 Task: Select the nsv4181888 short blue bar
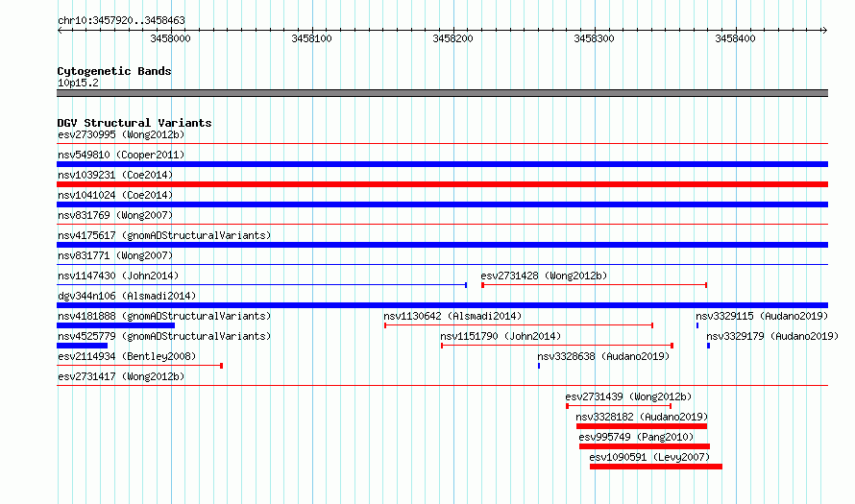coord(115,325)
